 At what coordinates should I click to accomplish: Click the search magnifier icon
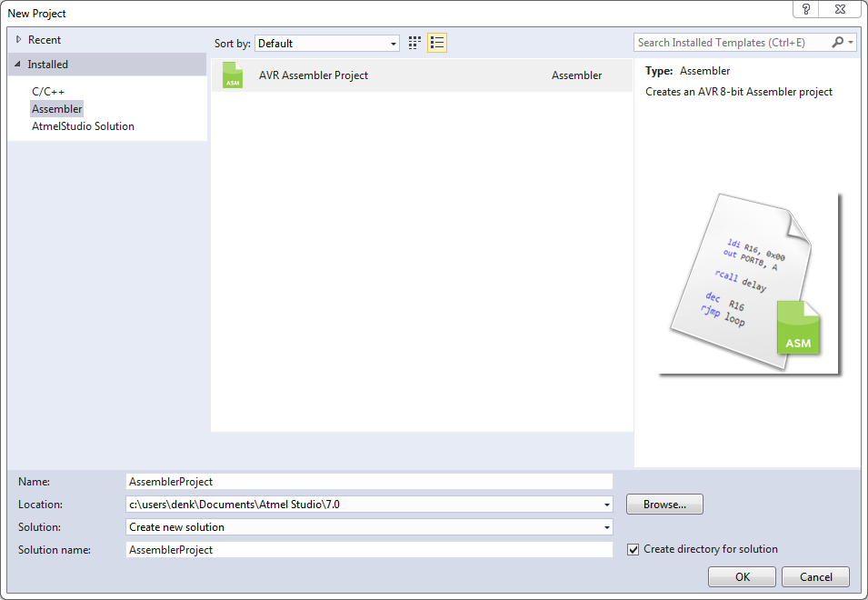point(838,43)
